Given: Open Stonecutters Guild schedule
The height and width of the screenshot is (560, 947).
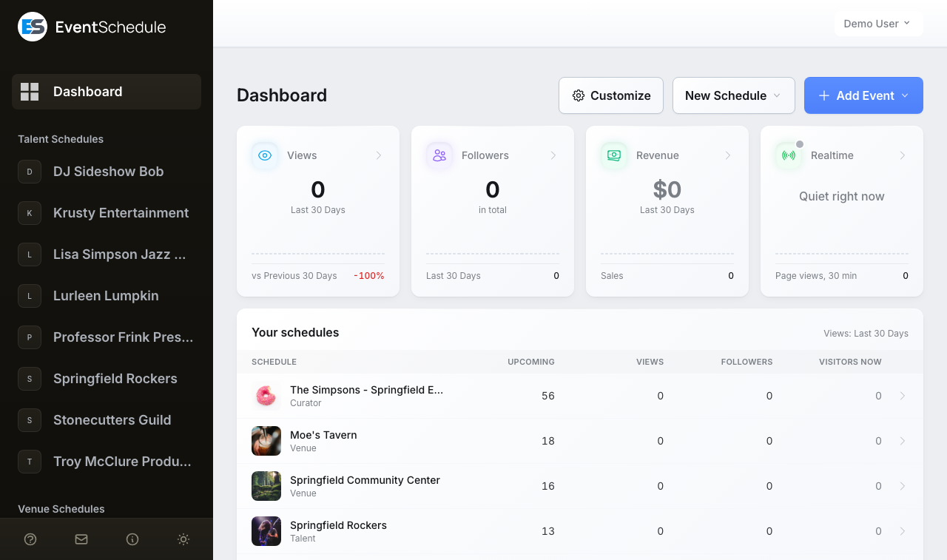Looking at the screenshot, I should pos(107,420).
